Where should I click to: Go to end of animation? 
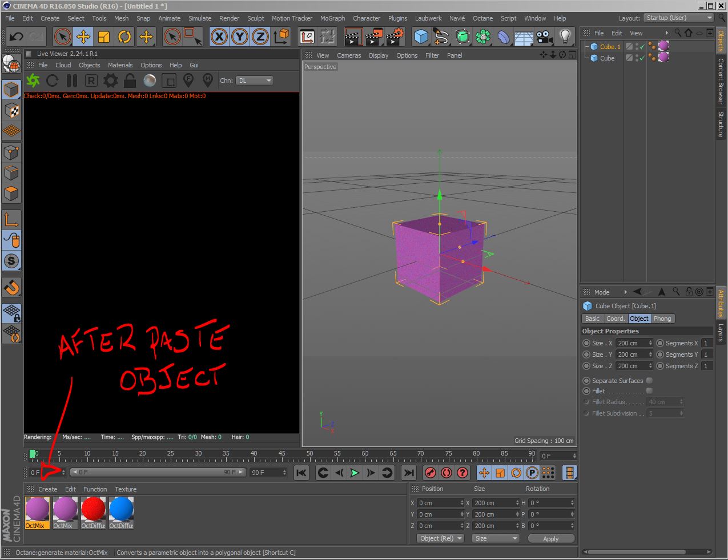(x=409, y=473)
